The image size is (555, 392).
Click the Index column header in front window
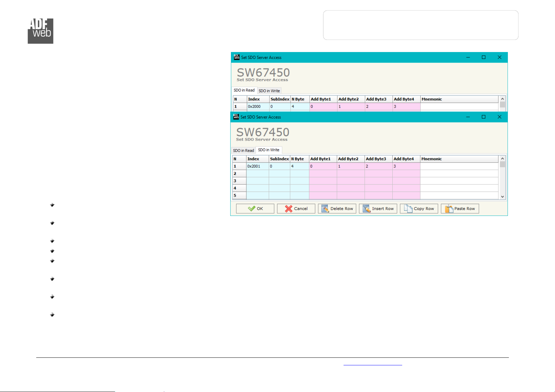click(258, 159)
